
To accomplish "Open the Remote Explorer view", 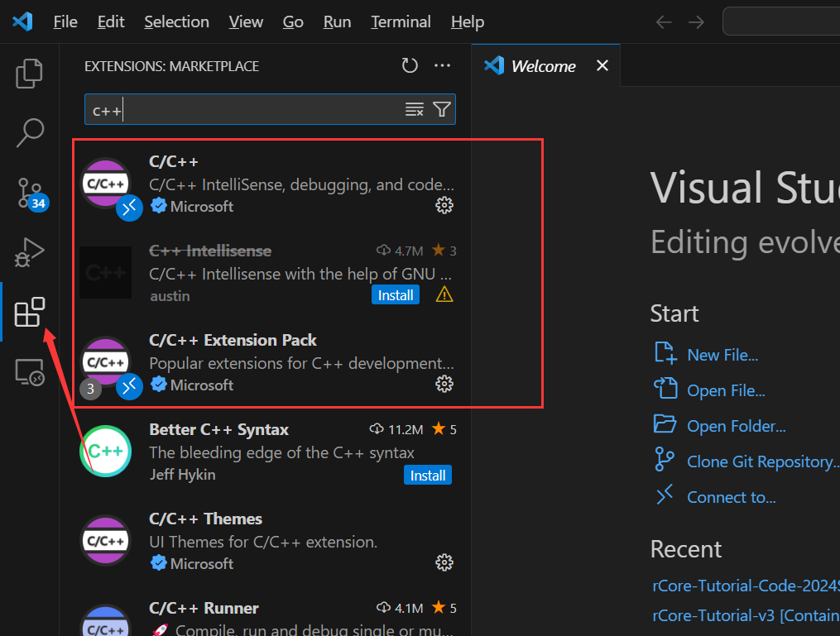I will (30, 371).
